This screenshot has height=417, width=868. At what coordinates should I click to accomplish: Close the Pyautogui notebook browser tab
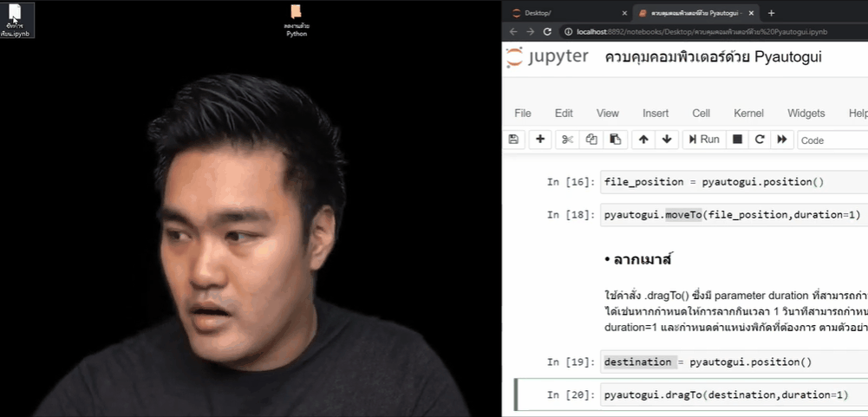click(751, 13)
